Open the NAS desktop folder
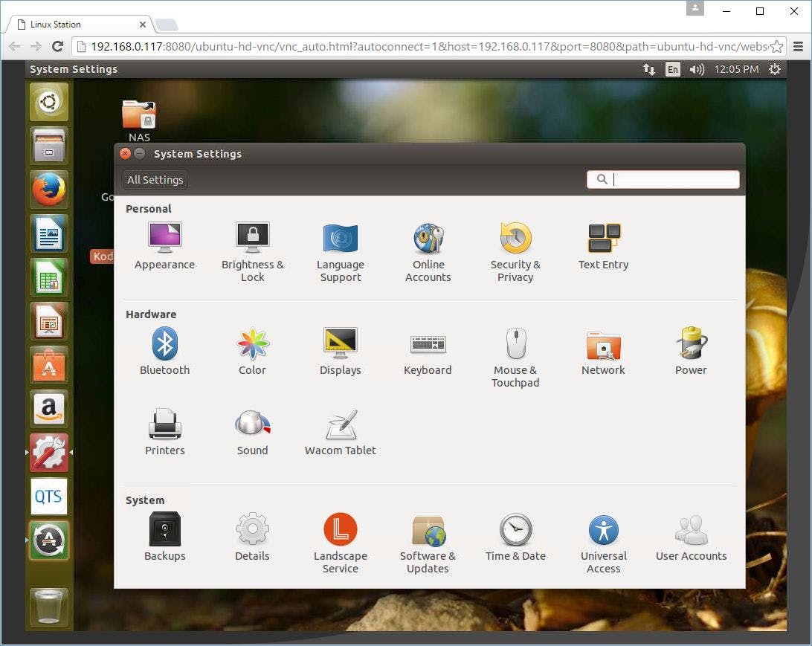The image size is (812, 646). pyautogui.click(x=139, y=120)
